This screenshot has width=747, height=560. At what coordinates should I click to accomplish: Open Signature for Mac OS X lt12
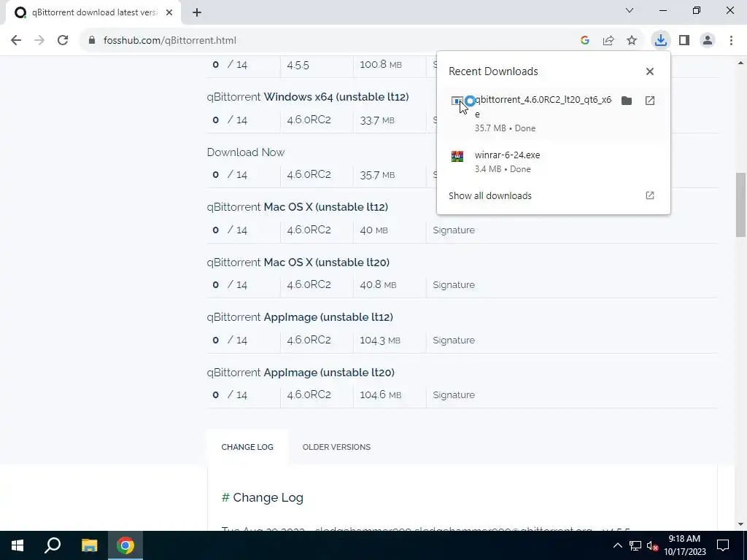point(454,230)
